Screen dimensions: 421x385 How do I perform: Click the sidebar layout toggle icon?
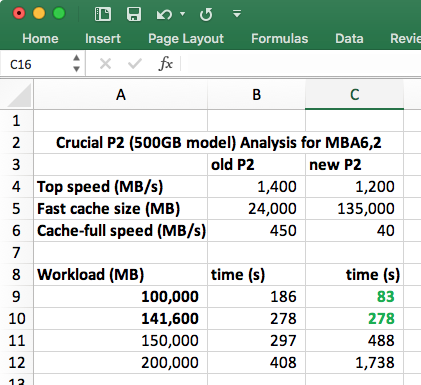(x=103, y=14)
